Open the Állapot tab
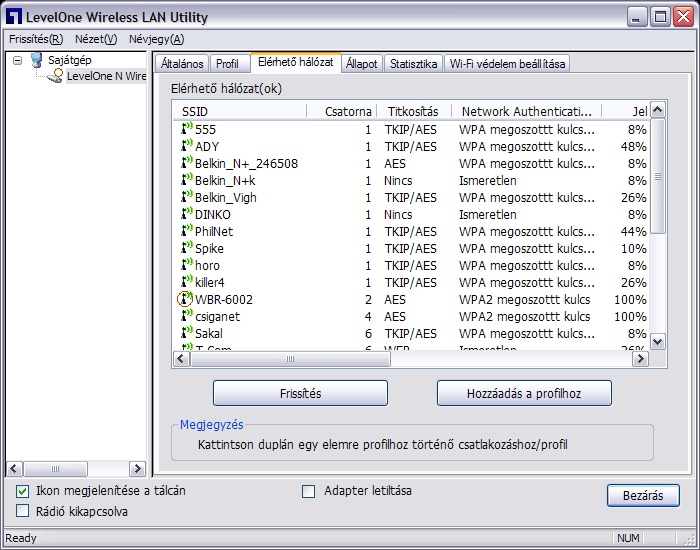Screen dimensions: 700x550 click(x=362, y=64)
